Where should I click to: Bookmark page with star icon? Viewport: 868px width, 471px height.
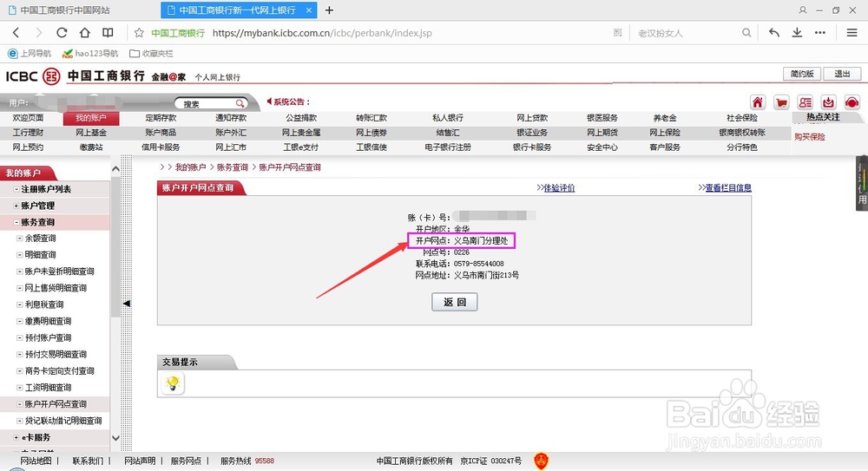[x=139, y=33]
